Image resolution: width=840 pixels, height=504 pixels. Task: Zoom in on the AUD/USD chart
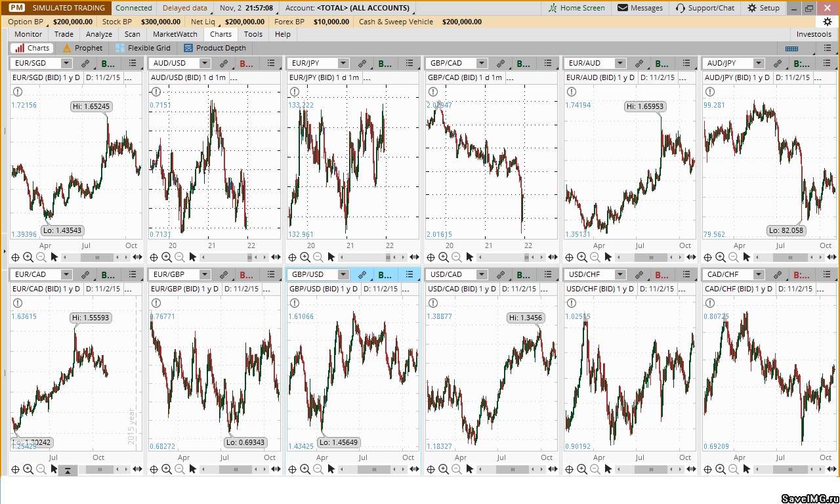tap(167, 257)
